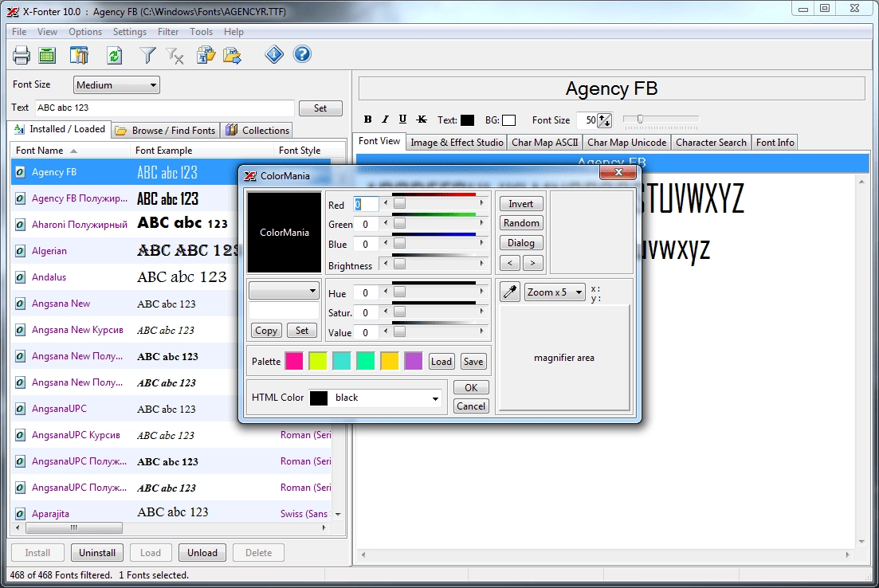Image resolution: width=879 pixels, height=588 pixels.
Task: Click the funnel filter icon
Action: [147, 55]
